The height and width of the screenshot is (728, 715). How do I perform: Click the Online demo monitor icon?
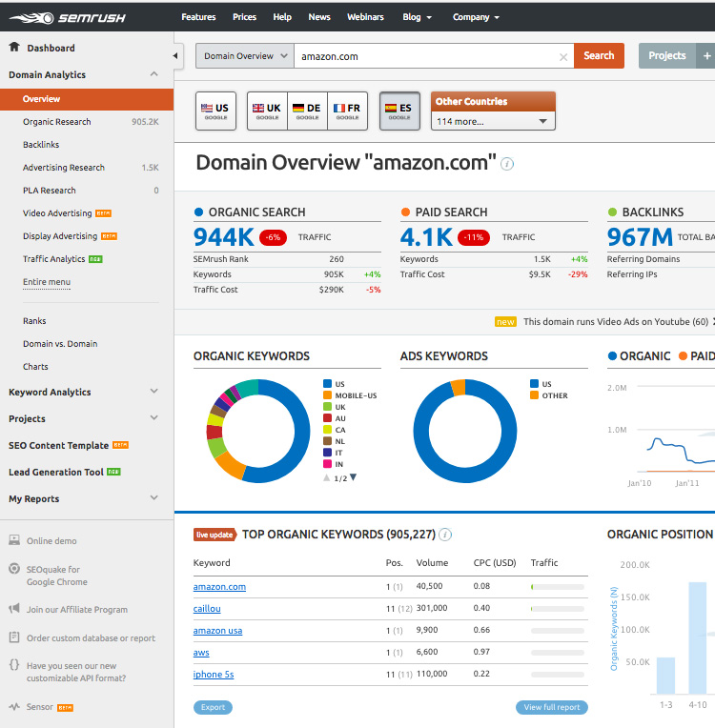pos(14,540)
